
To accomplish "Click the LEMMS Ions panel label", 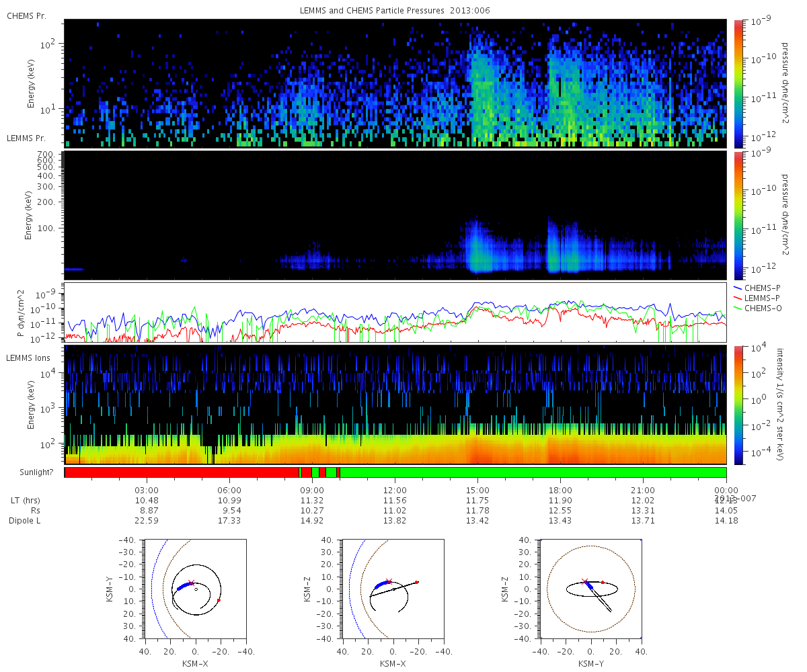I will [28, 358].
